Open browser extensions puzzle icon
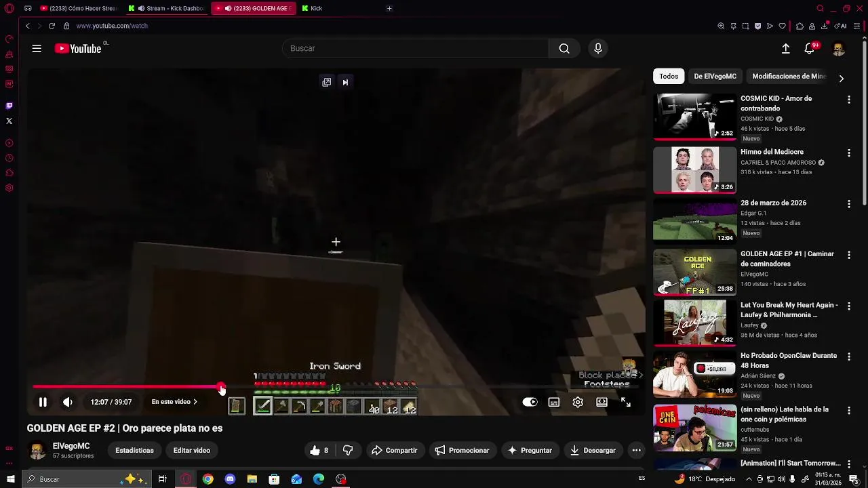This screenshot has width=868, height=488. point(800,26)
